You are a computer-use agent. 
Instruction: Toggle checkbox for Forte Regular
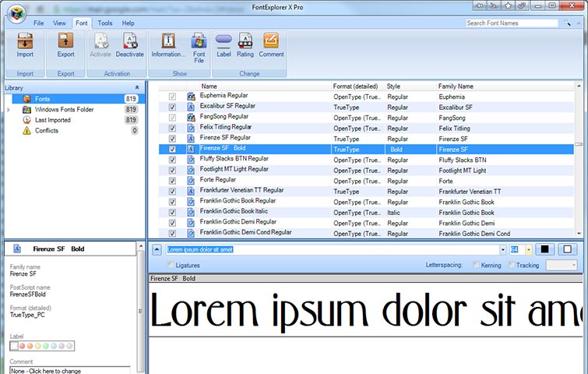tap(172, 181)
